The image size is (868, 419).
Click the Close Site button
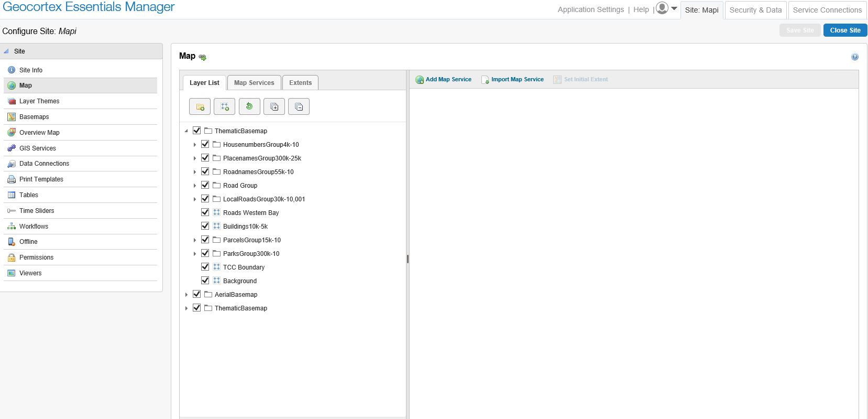click(845, 30)
